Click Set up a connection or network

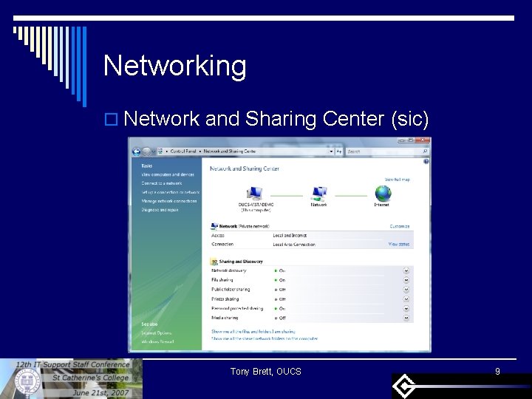click(171, 192)
